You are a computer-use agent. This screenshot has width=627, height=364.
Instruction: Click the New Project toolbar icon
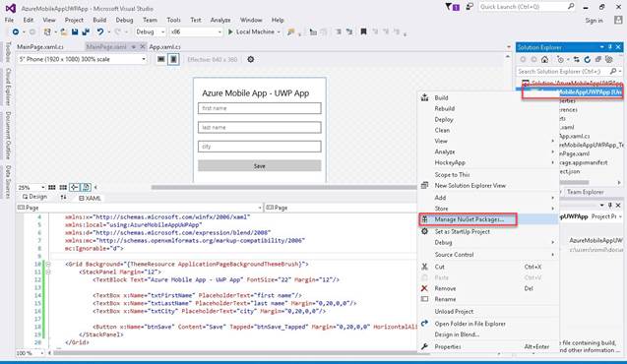pyautogui.click(x=47, y=31)
